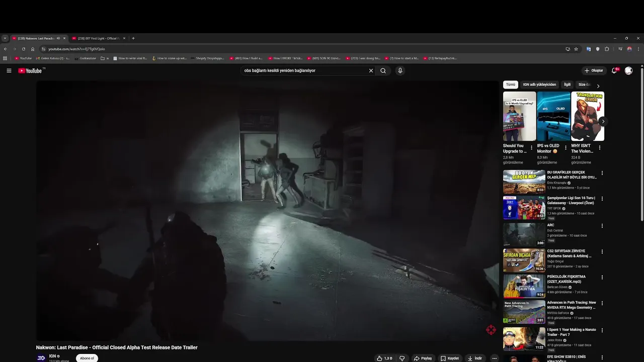Image resolution: width=644 pixels, height=362 pixels.
Task: Open PSİKOLOJİK FIŞKIRTMA video thumbnail
Action: tap(524, 286)
